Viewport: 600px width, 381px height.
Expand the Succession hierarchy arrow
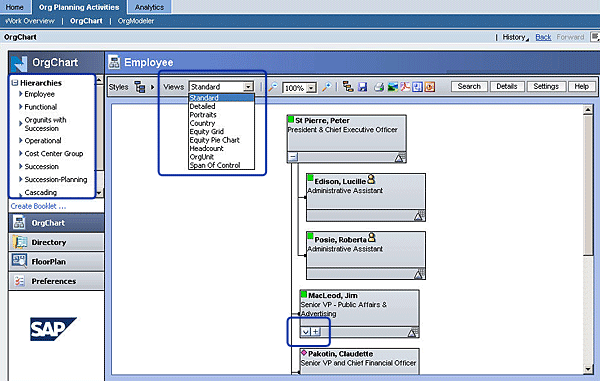point(21,166)
